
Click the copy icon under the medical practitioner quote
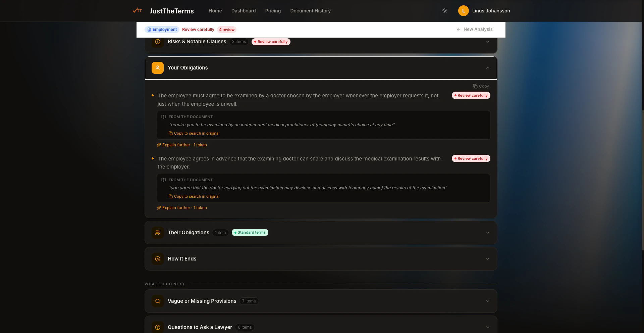pos(171,133)
